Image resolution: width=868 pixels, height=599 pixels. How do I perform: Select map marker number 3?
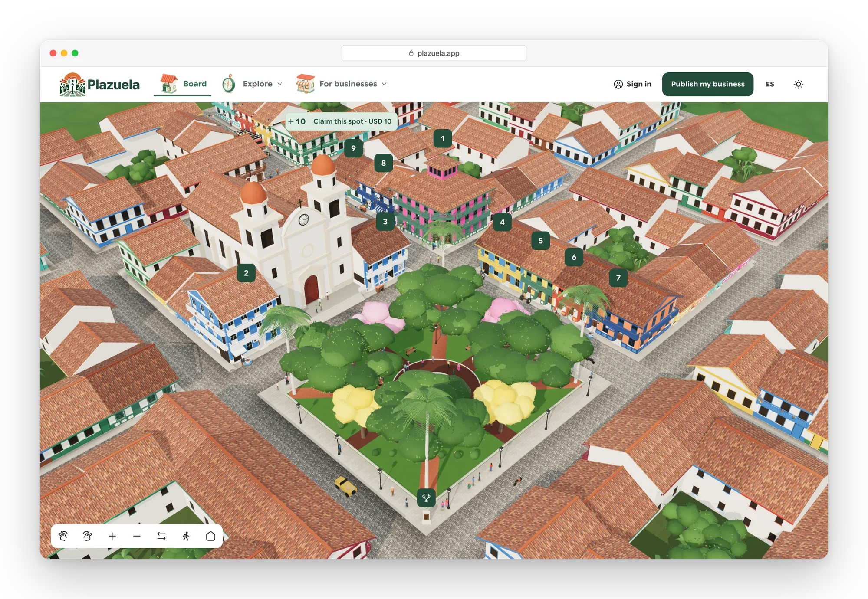point(385,222)
